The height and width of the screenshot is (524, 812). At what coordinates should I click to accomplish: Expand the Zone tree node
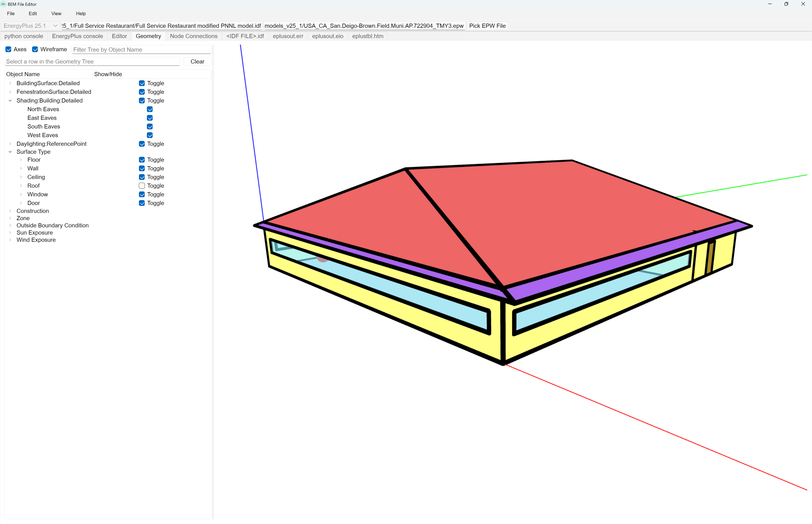click(x=10, y=218)
